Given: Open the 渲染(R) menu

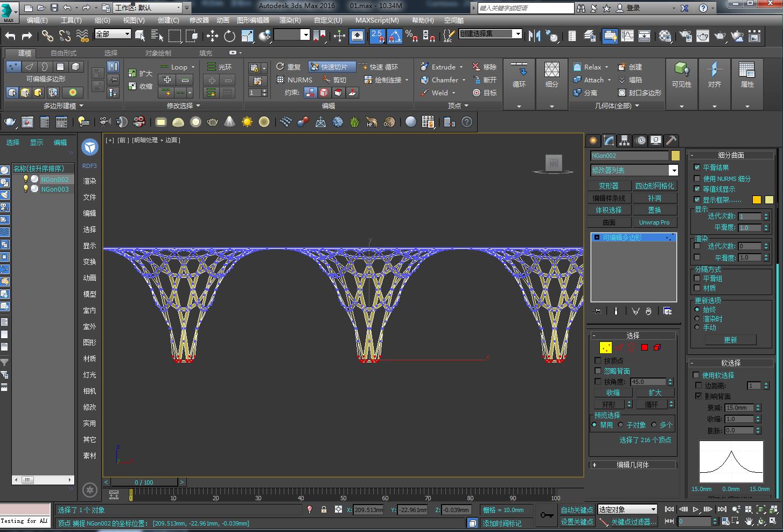Looking at the screenshot, I should (290, 20).
